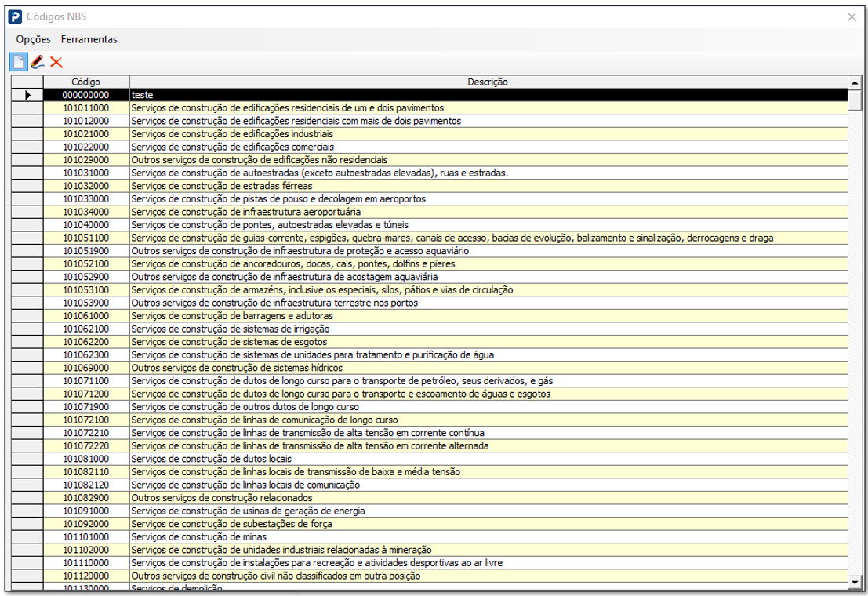
Task: Select 'guias-corrente, espigões, quebra-mares' description
Action: (x=488, y=238)
